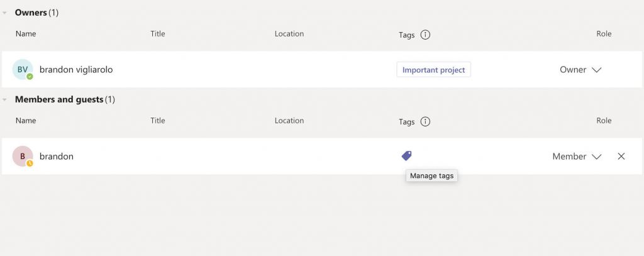Click the Location column header under Members

pyautogui.click(x=289, y=121)
